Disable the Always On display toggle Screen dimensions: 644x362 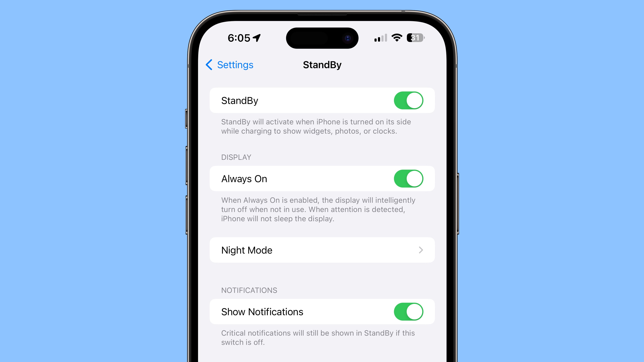pos(408,178)
